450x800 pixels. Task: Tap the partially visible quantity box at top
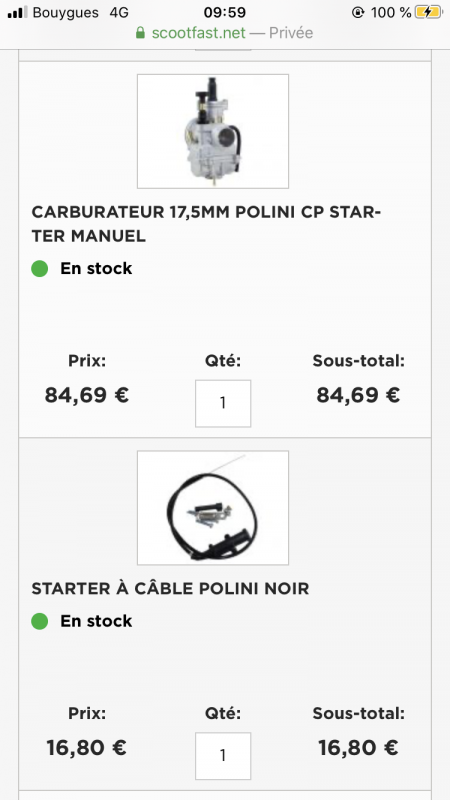(x=223, y=49)
